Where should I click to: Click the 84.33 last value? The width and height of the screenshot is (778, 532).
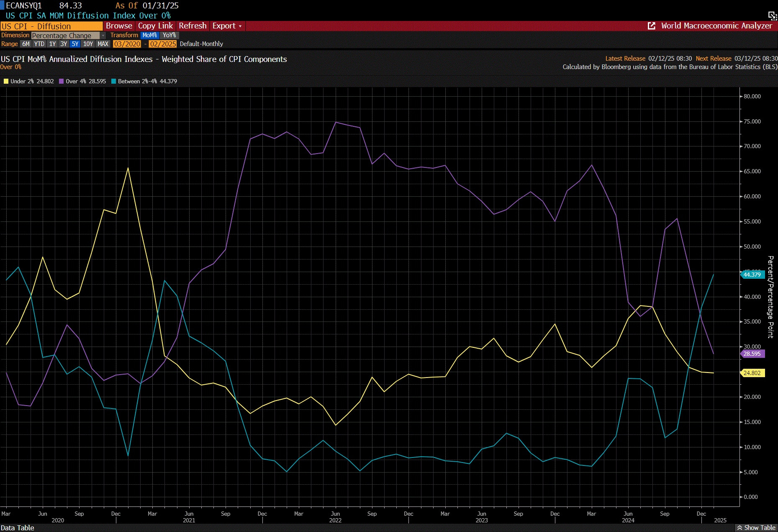[70, 6]
